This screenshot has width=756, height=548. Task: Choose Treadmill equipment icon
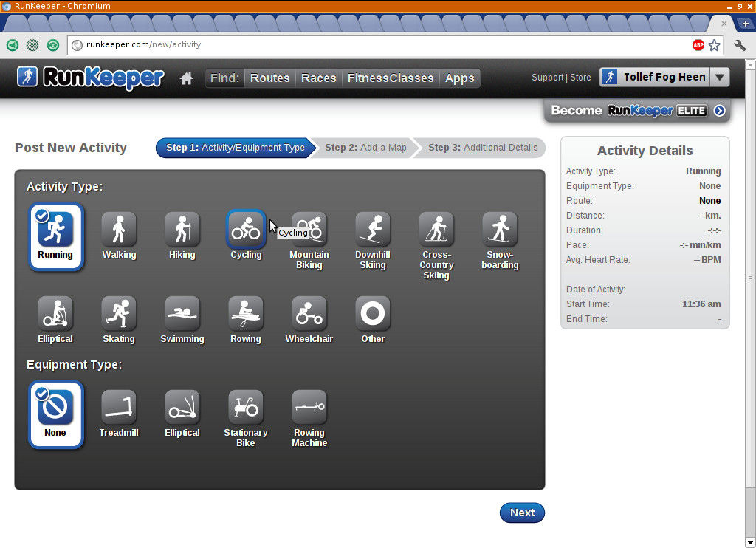(119, 407)
